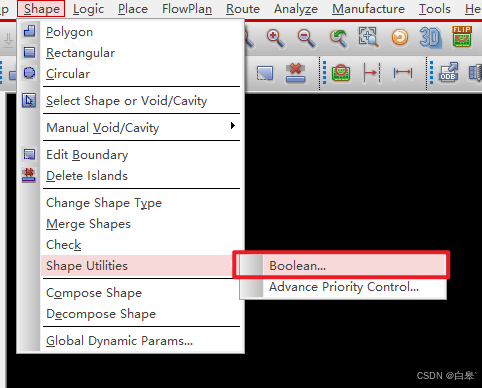This screenshot has height=388, width=482.
Task: Click the red arrow-to-dashed-line dimension icon
Action: [371, 72]
